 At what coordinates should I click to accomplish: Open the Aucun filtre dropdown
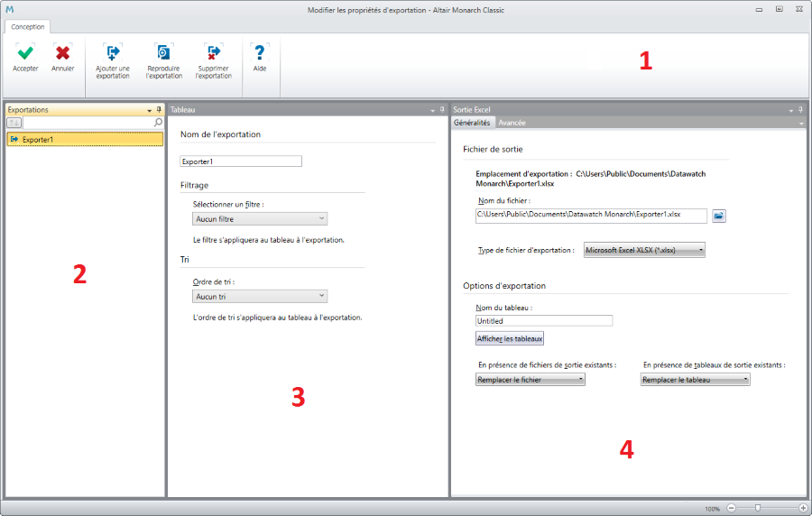click(260, 219)
